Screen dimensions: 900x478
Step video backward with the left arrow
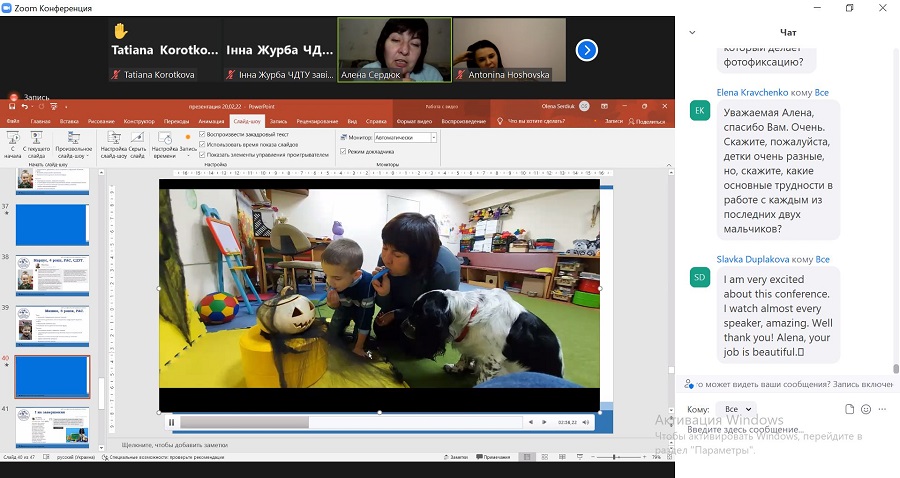[531, 422]
